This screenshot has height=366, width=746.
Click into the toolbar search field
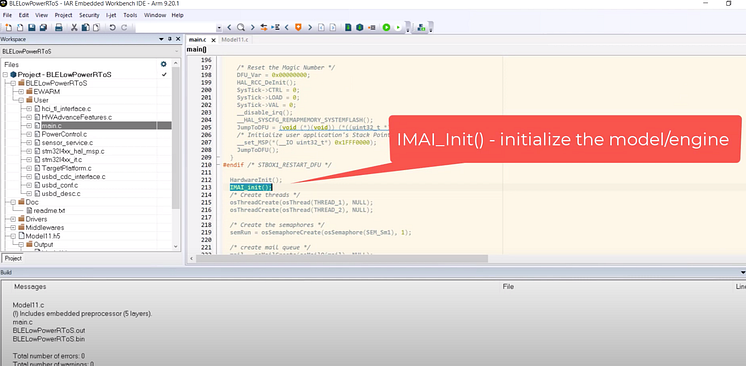coord(176,28)
